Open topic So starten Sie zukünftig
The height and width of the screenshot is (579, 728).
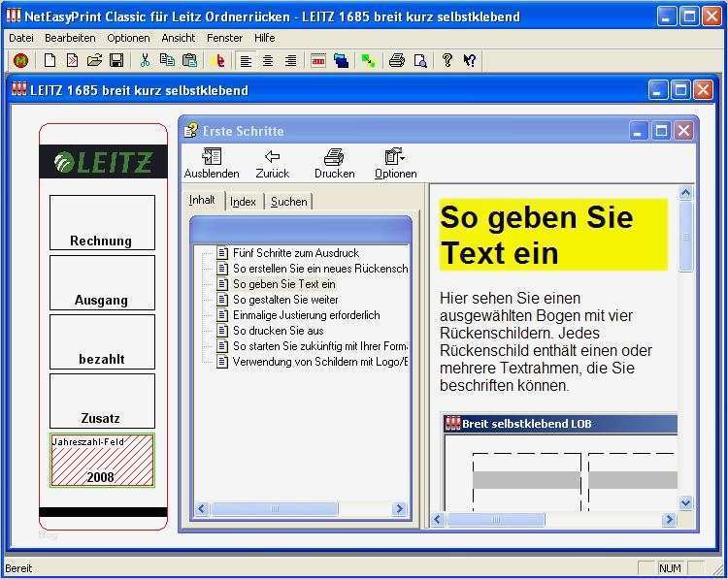tap(320, 346)
